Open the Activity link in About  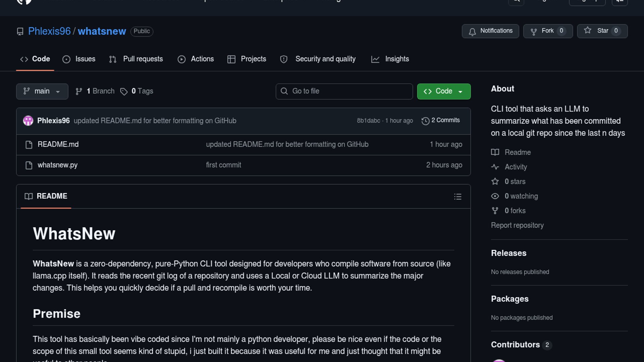click(x=516, y=167)
